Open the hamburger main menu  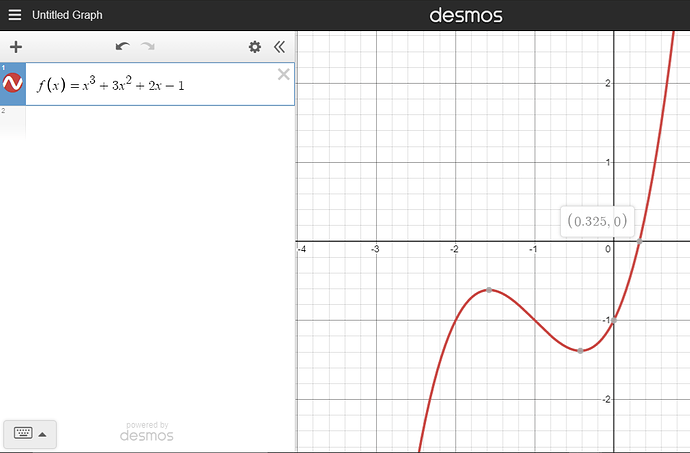[x=15, y=16]
